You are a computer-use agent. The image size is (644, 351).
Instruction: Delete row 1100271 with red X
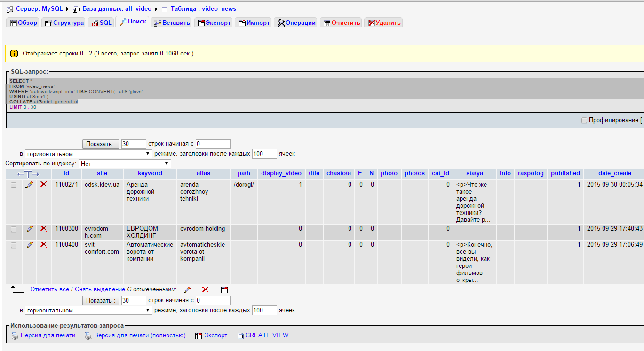pos(43,185)
